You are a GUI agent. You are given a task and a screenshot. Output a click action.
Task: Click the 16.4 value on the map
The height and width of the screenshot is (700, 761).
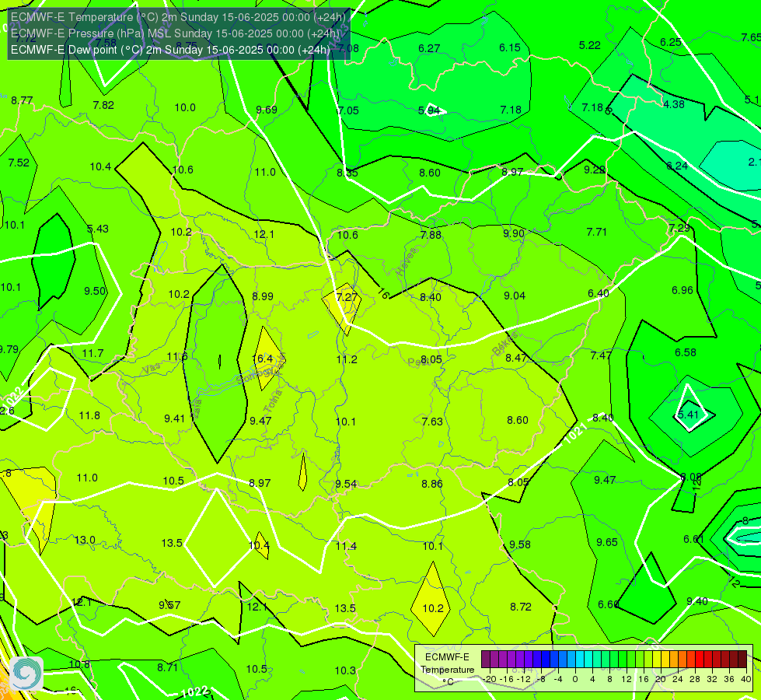(x=263, y=359)
